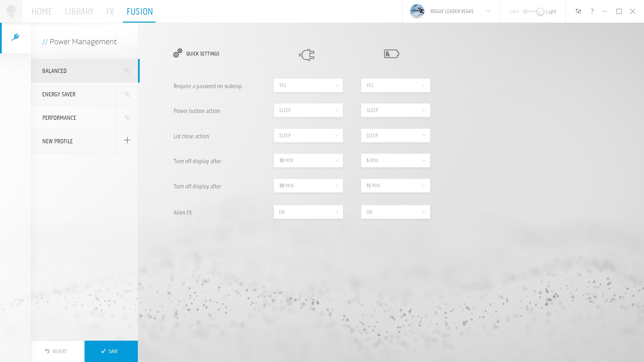Click the link icon beside Performance profile
The width and height of the screenshot is (644, 362).
point(127,118)
